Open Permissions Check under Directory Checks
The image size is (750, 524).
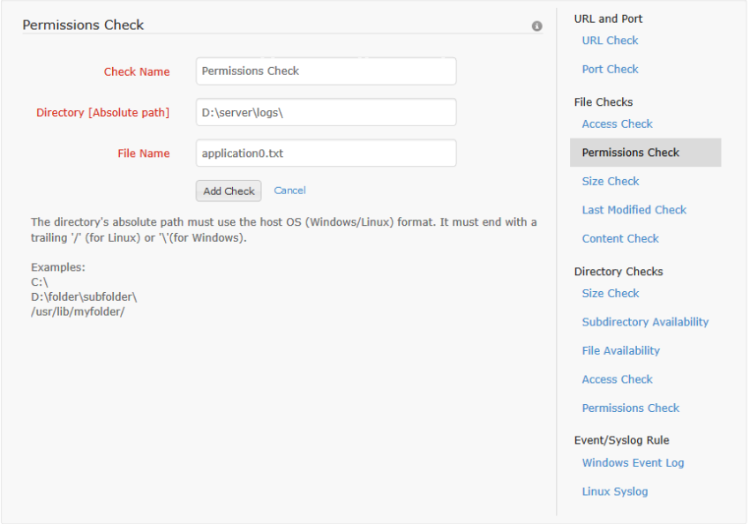(630, 408)
